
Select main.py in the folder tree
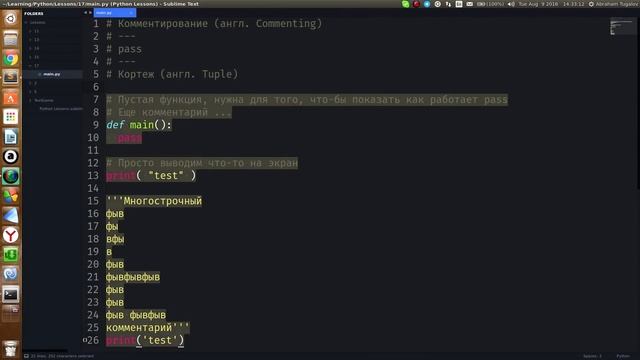coord(52,74)
